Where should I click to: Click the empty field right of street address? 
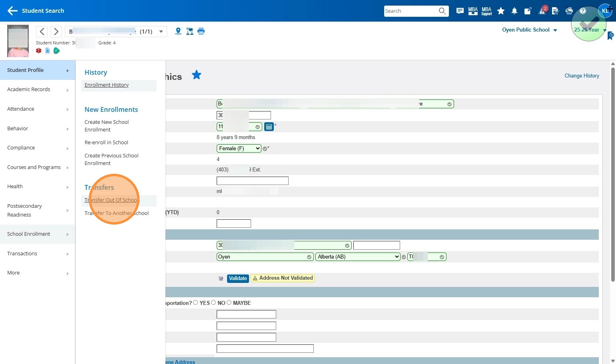pyautogui.click(x=377, y=245)
